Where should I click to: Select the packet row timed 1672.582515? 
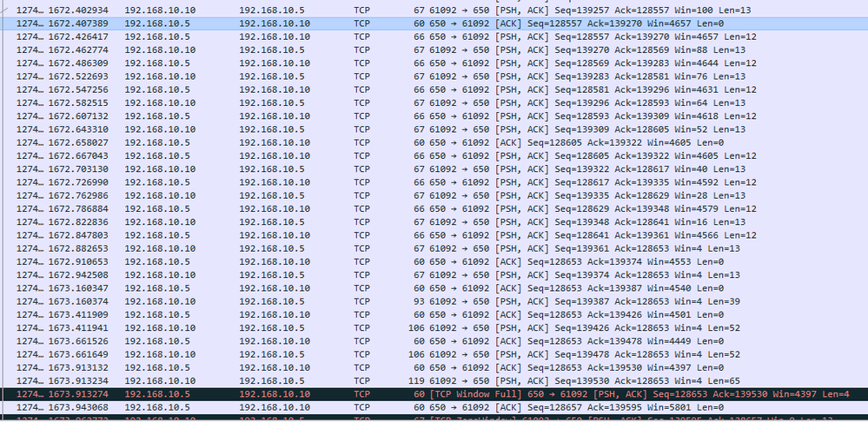click(x=434, y=102)
